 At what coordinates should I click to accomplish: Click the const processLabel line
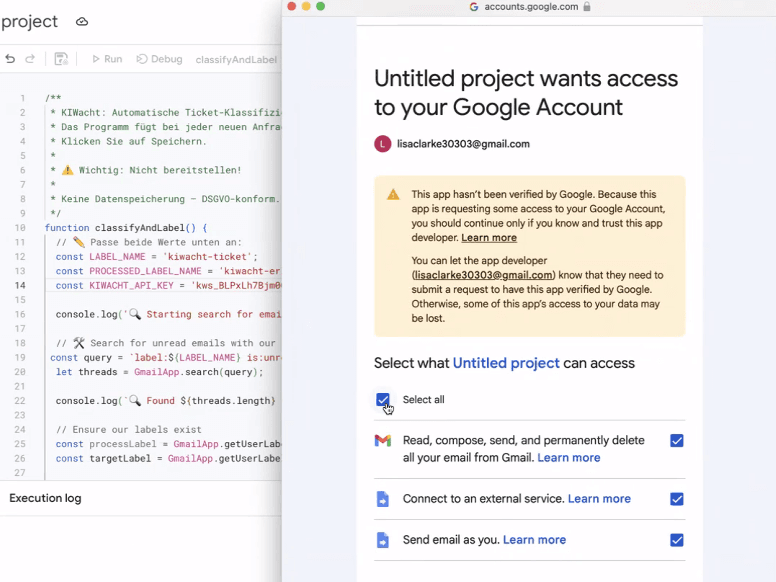pyautogui.click(x=168, y=444)
